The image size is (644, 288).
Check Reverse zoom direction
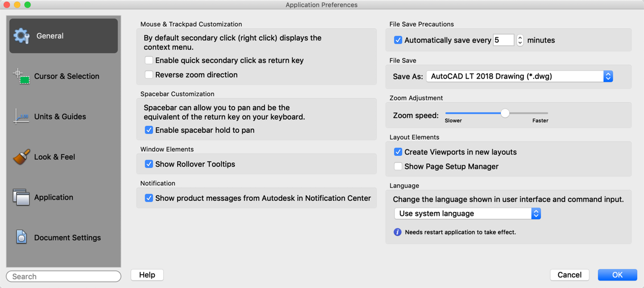149,74
